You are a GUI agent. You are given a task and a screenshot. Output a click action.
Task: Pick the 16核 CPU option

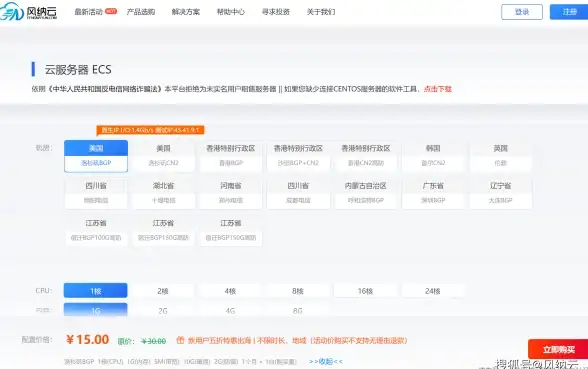[x=365, y=291]
